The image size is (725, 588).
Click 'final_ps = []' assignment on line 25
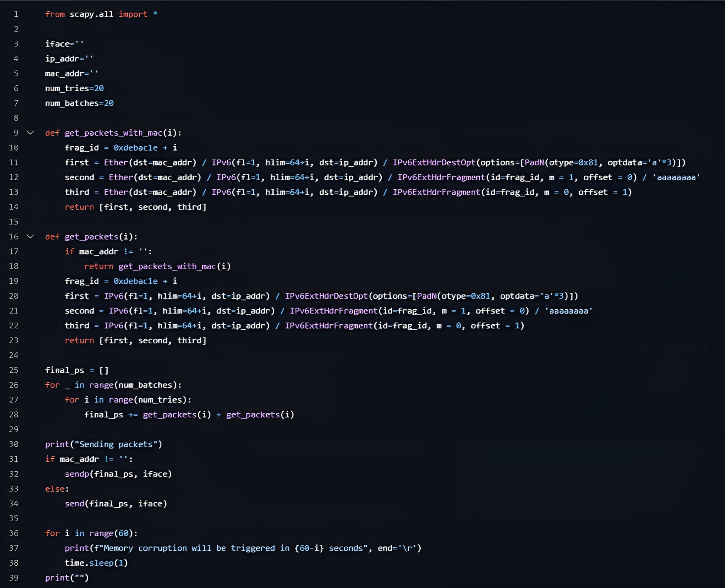pos(77,370)
